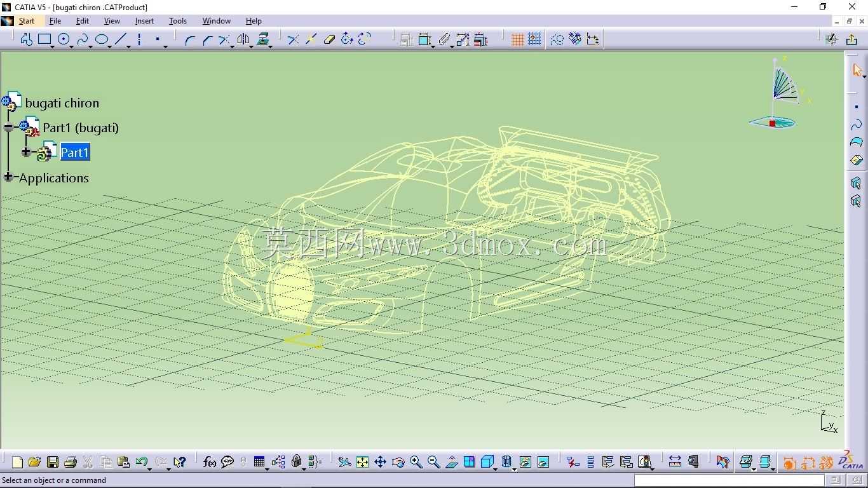
Task: Open the Edit menu
Action: click(83, 21)
